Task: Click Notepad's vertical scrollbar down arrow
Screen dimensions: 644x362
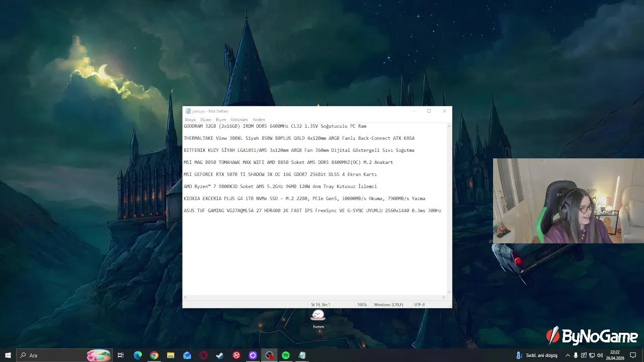Action: point(449,292)
